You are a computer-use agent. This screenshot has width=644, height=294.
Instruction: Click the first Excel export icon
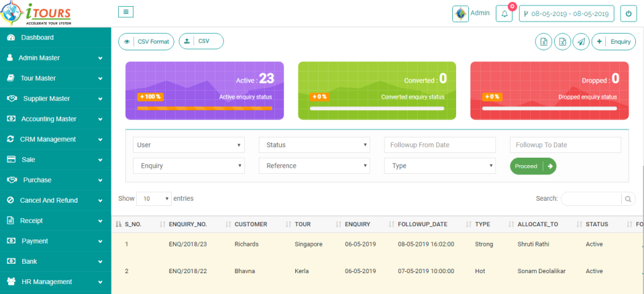pos(544,42)
